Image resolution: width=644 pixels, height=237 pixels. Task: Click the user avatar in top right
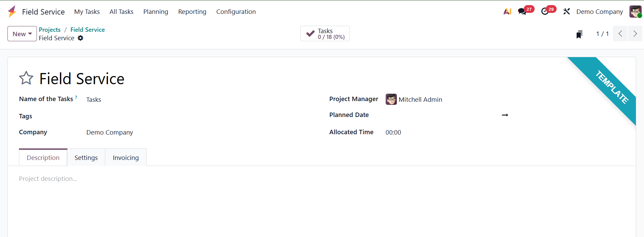(x=635, y=11)
